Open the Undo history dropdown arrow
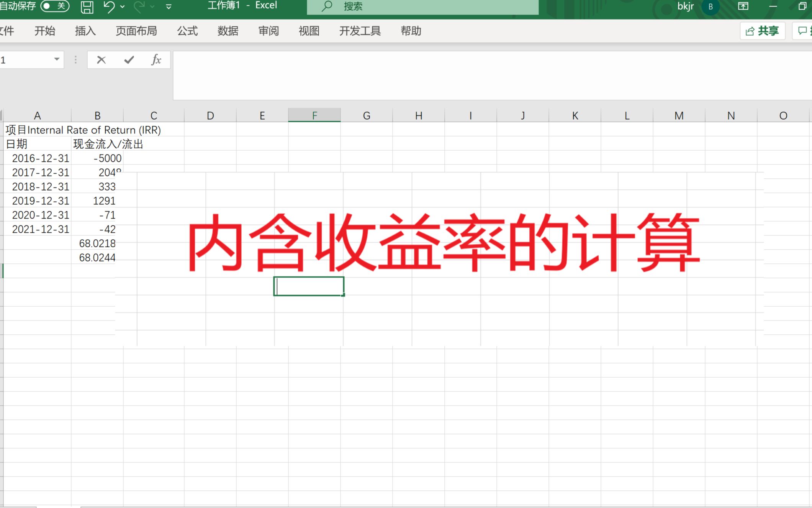The image size is (812, 508). [x=123, y=7]
